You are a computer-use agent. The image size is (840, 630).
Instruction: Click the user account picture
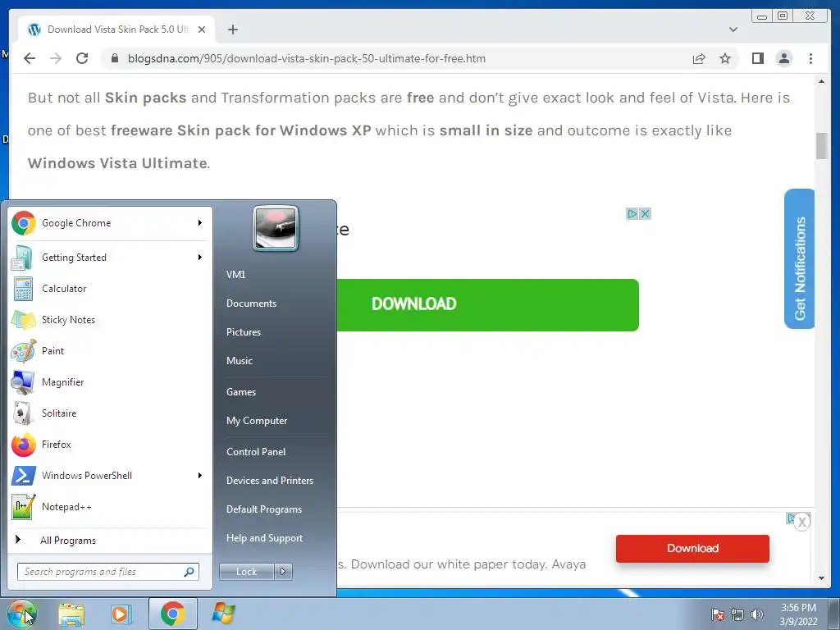(x=276, y=229)
